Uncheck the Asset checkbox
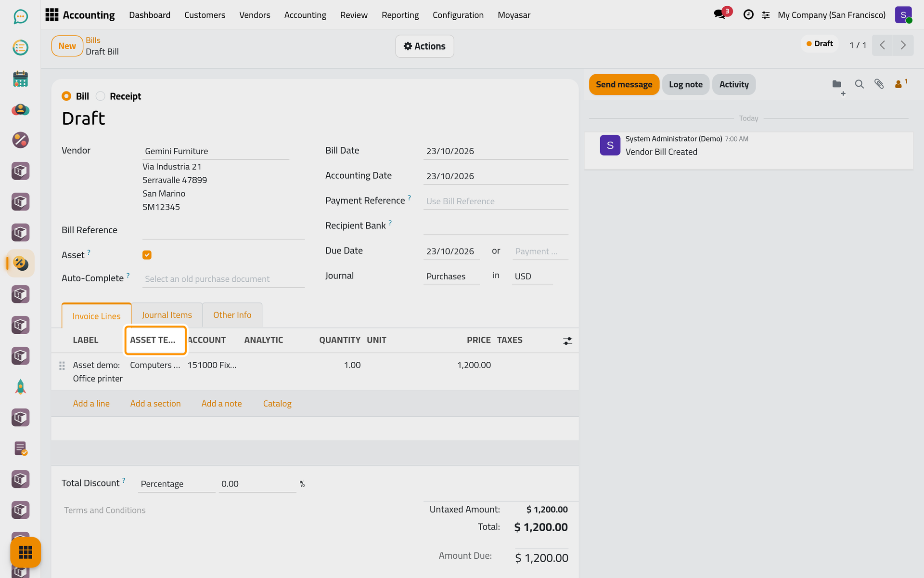This screenshot has width=924, height=578. click(147, 255)
